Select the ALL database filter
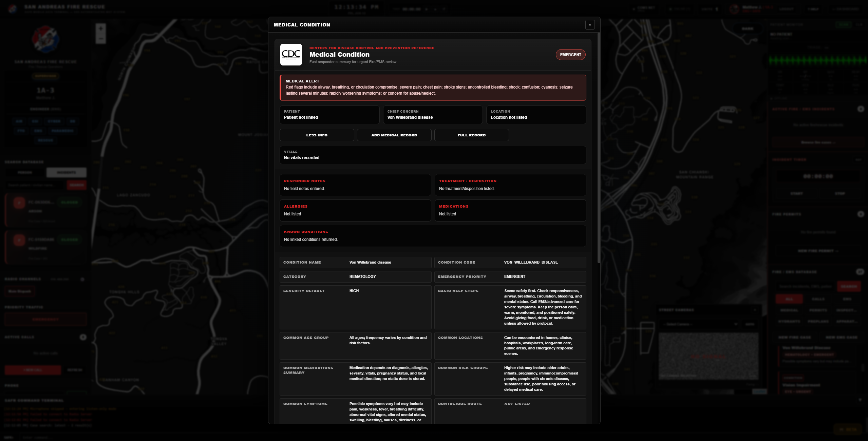 (x=789, y=299)
